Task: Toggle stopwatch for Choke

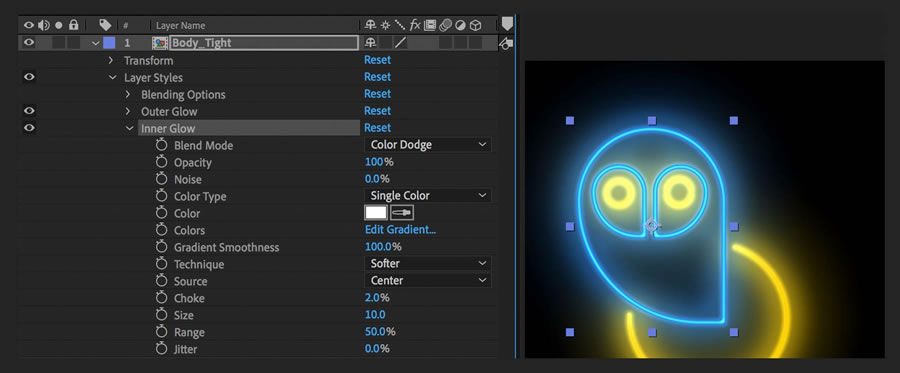Action: tap(161, 298)
